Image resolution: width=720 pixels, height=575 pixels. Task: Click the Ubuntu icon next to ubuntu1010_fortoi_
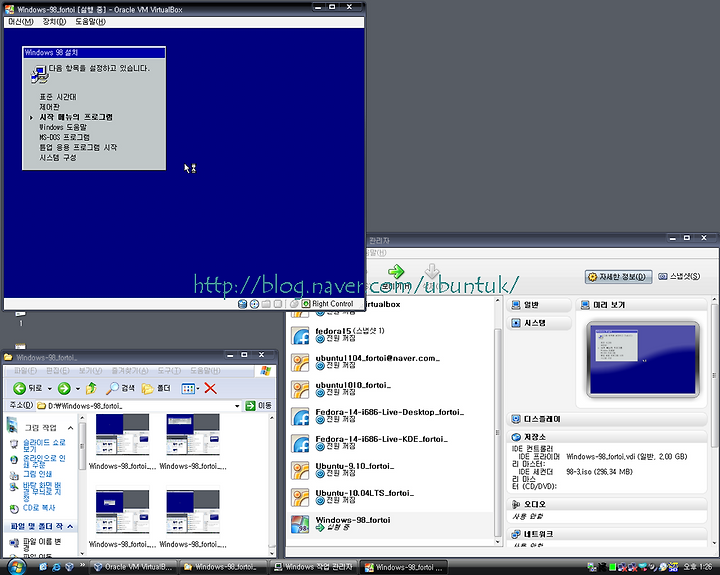[x=301, y=390]
